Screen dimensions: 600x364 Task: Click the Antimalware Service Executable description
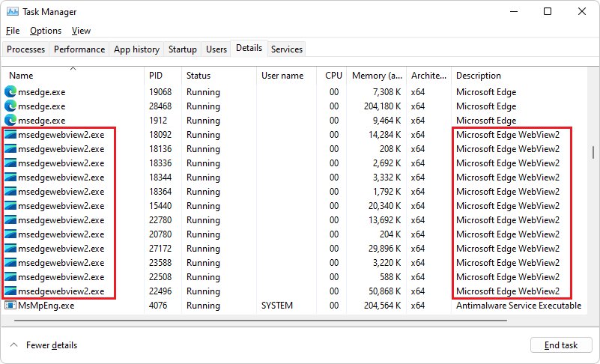[x=518, y=306]
